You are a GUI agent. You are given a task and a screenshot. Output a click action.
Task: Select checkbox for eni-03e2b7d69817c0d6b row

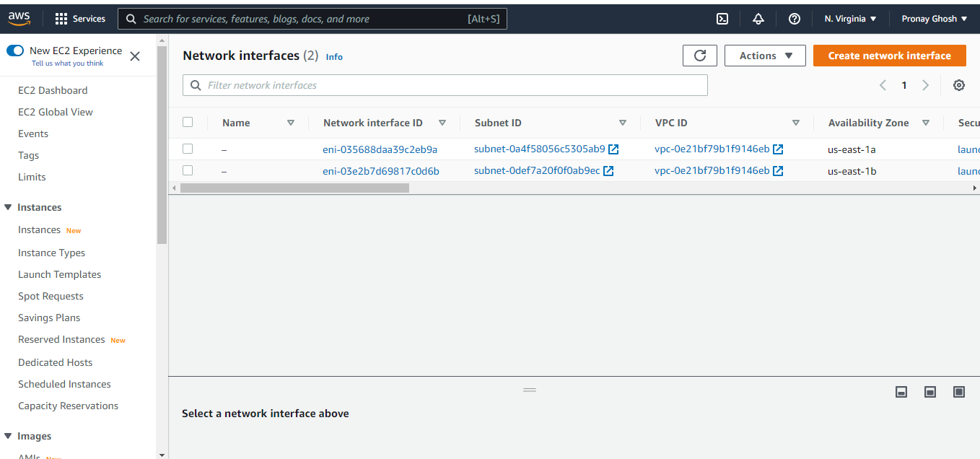188,170
